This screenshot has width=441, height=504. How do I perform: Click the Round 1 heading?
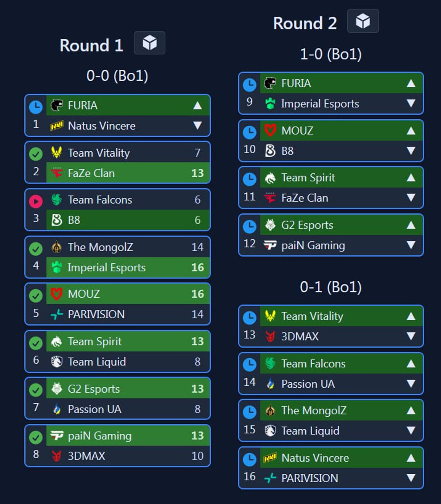(91, 45)
